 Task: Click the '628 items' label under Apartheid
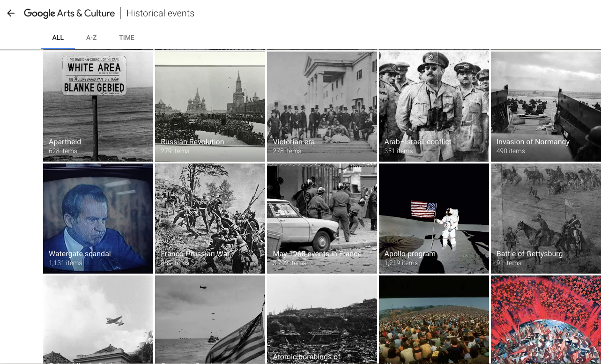[63, 151]
